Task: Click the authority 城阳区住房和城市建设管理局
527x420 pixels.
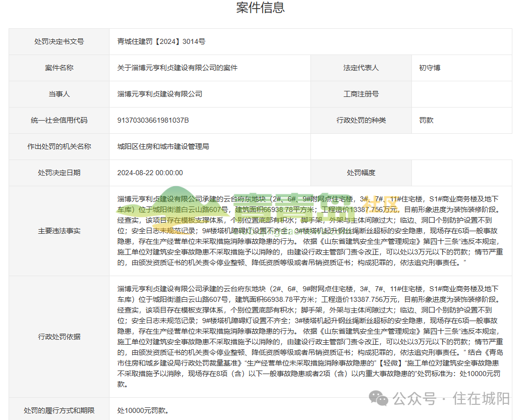Action: (163, 146)
